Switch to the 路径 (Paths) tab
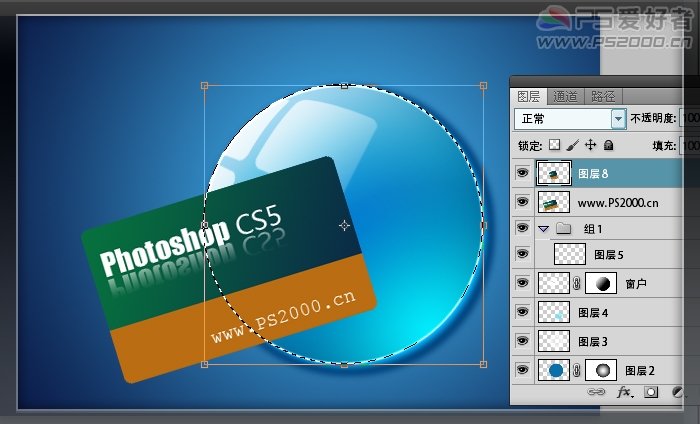700x424 pixels. 603,96
